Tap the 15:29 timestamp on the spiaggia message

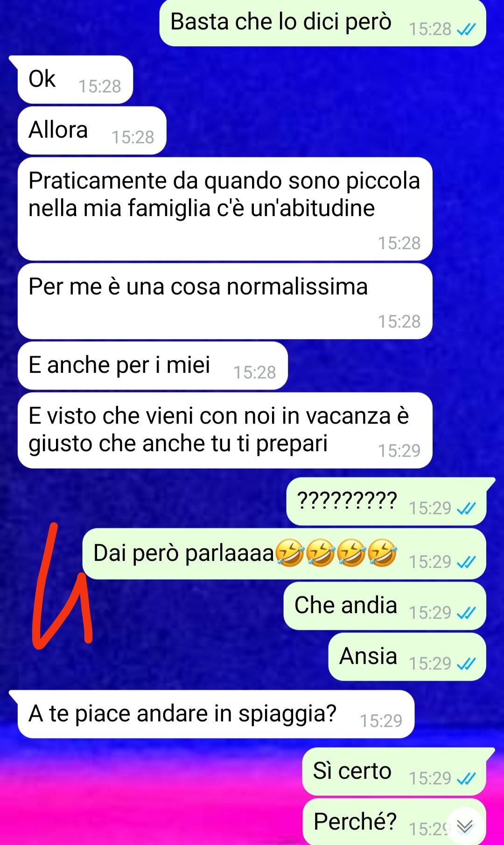381,721
